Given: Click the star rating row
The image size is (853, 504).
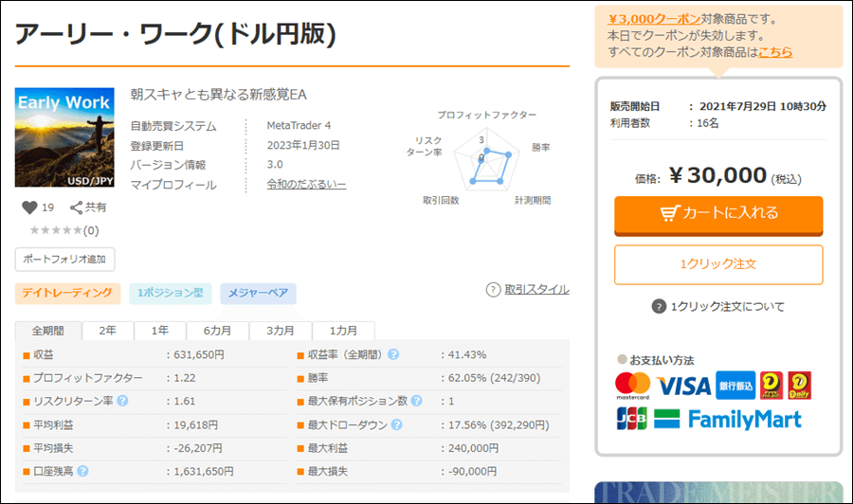Looking at the screenshot, I should tap(57, 230).
